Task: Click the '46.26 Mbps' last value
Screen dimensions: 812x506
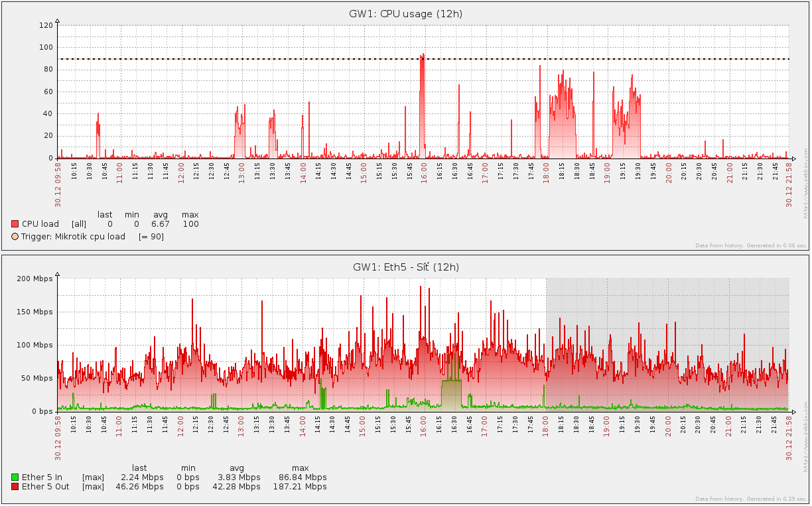Action: point(140,487)
